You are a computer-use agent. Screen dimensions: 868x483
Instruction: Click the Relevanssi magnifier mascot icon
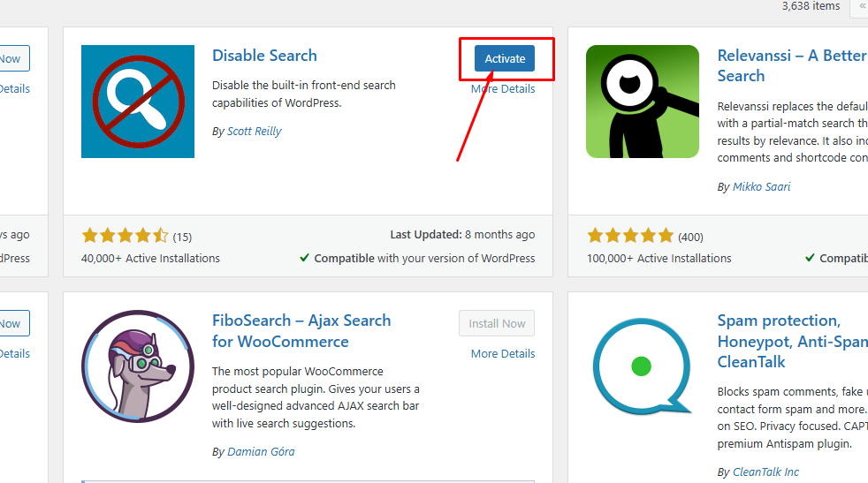point(642,102)
